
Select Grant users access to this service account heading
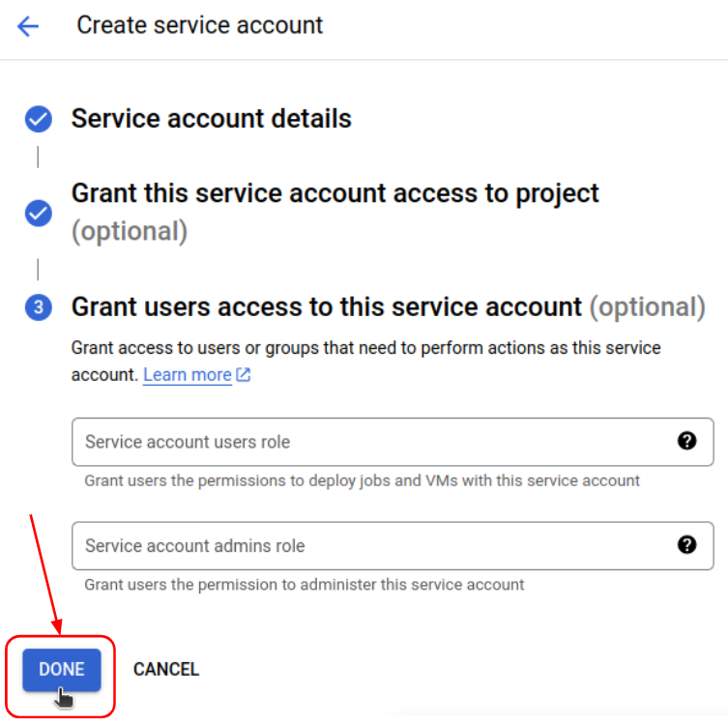(x=327, y=307)
